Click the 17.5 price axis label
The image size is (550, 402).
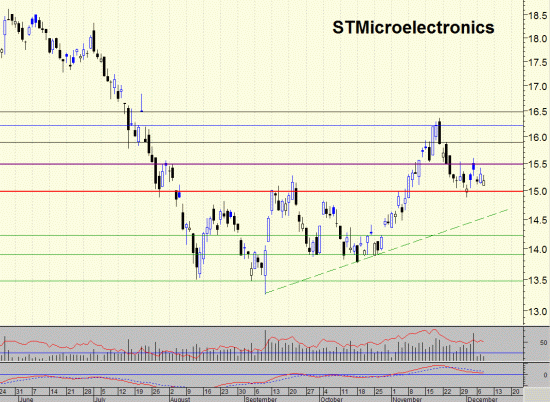[x=538, y=63]
